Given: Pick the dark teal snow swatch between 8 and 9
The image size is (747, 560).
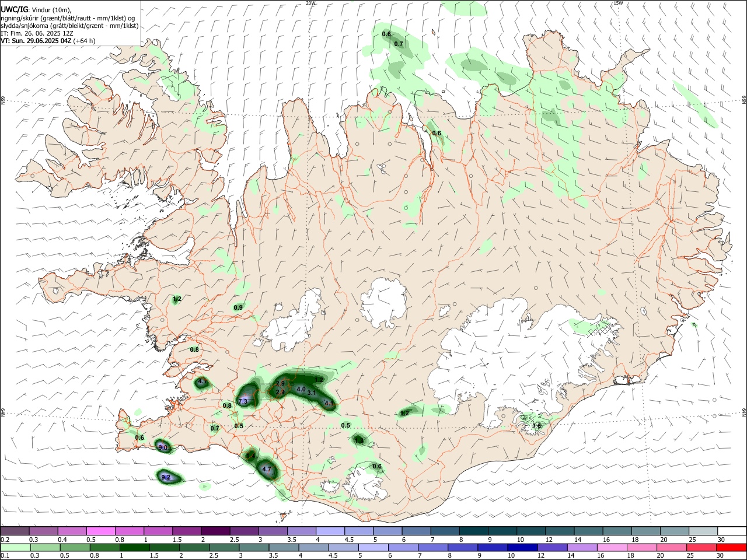Looking at the screenshot, I should (473, 531).
